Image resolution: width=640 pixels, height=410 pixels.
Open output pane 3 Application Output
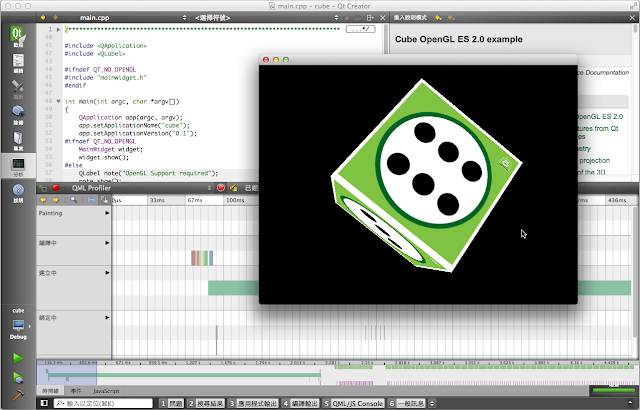pyautogui.click(x=253, y=403)
